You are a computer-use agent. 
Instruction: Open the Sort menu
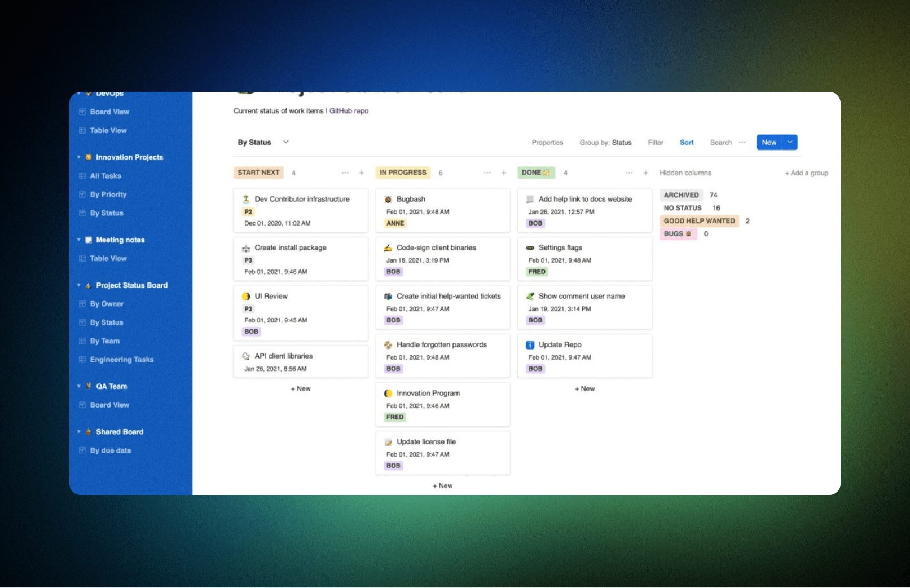coord(687,143)
